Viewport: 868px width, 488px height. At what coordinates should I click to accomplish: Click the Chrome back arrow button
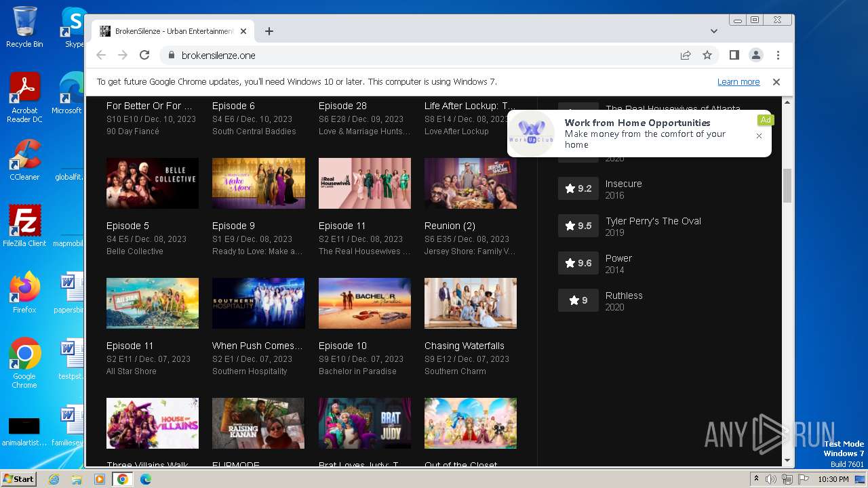pos(101,56)
